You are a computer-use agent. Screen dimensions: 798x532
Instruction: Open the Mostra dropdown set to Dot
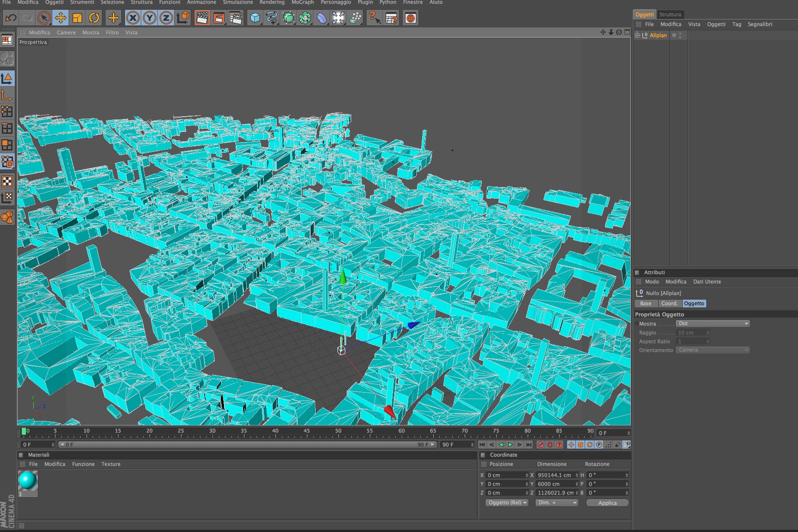[712, 324]
